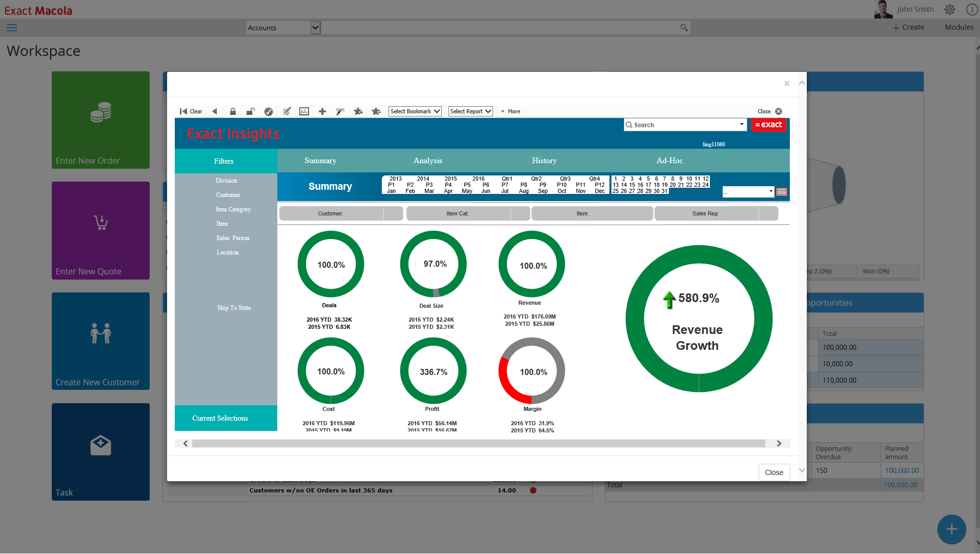Click the John Smith profile picture

(x=884, y=9)
